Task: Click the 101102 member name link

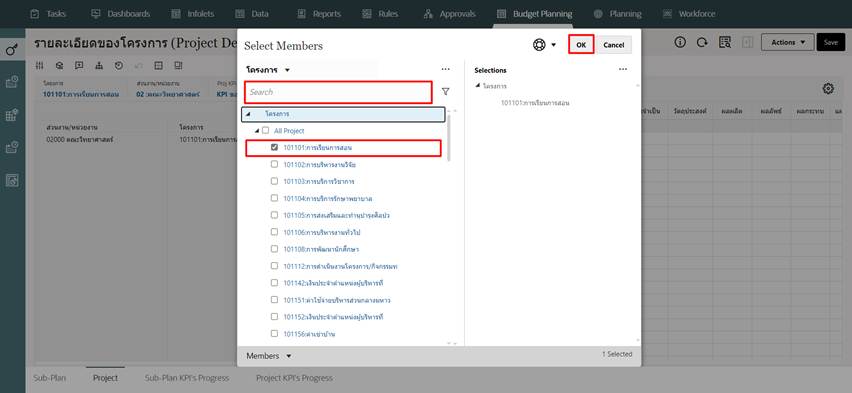Action: (x=320, y=164)
